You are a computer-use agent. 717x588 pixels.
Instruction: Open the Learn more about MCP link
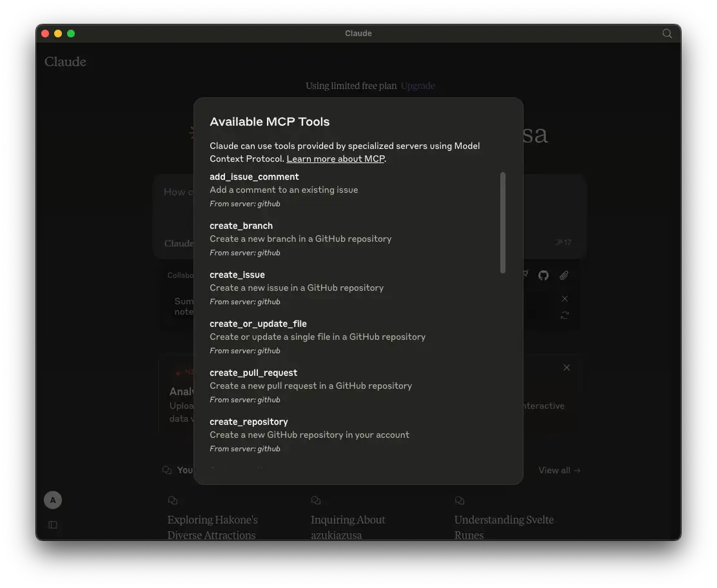pos(335,159)
